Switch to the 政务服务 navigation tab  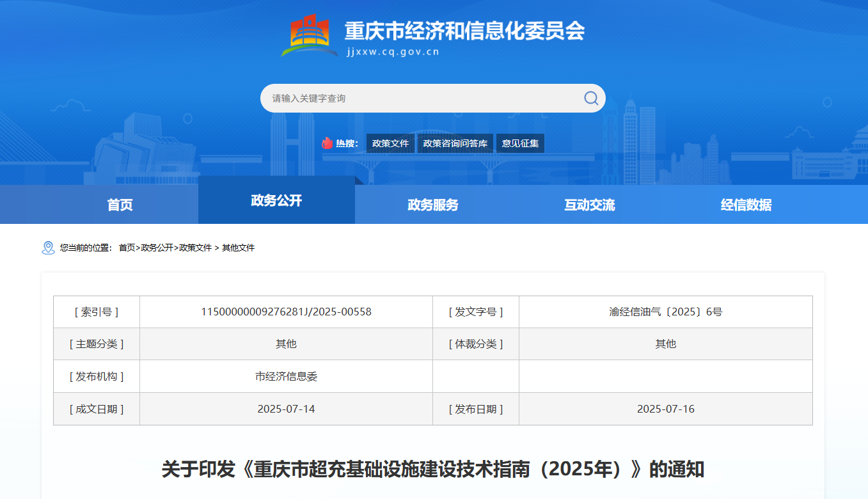point(433,205)
